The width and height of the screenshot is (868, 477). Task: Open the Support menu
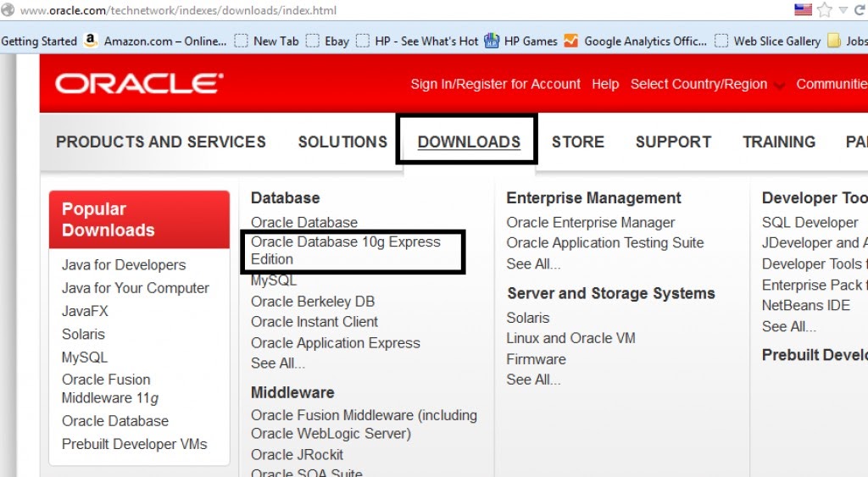(x=673, y=141)
